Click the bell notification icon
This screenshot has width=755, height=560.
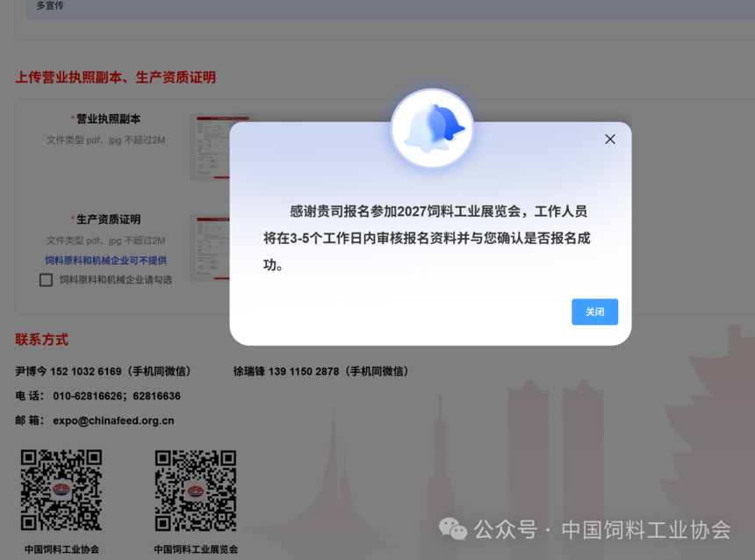tap(433, 128)
